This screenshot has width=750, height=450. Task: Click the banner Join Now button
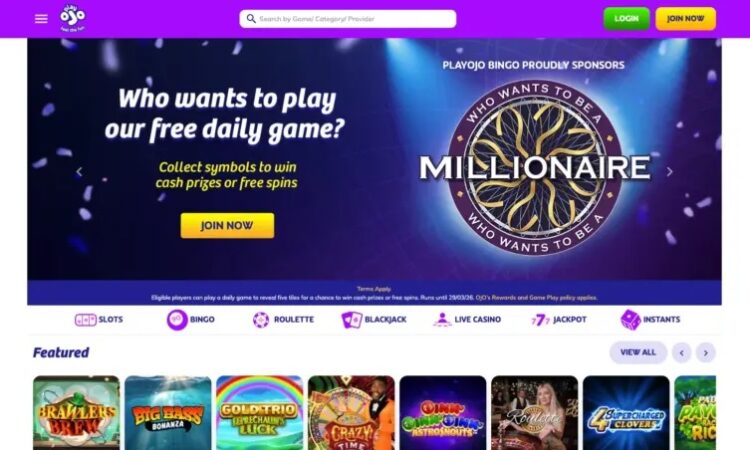point(227,225)
